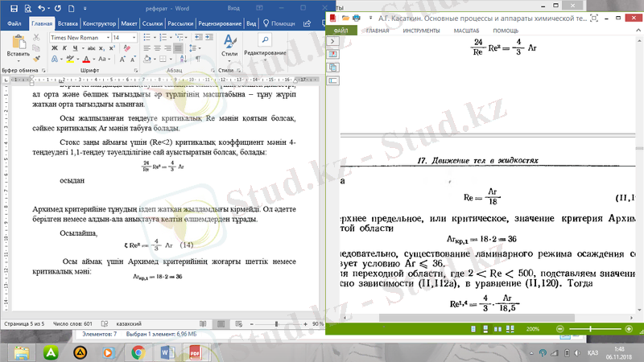The height and width of the screenshot is (362, 644).
Task: Expand navigation pane arrow in PDF viewer
Action: 332,41
